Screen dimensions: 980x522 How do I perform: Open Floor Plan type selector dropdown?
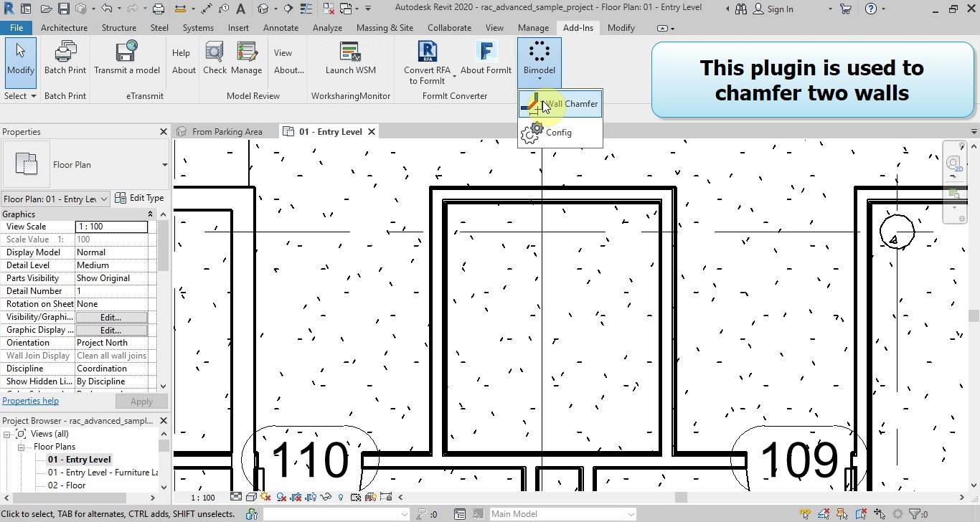pyautogui.click(x=164, y=165)
